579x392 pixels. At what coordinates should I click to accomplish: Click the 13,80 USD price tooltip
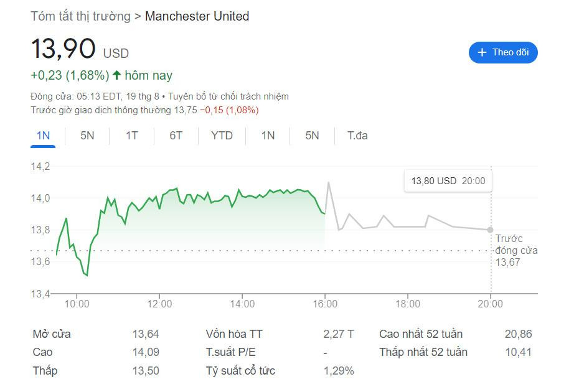[x=448, y=180]
